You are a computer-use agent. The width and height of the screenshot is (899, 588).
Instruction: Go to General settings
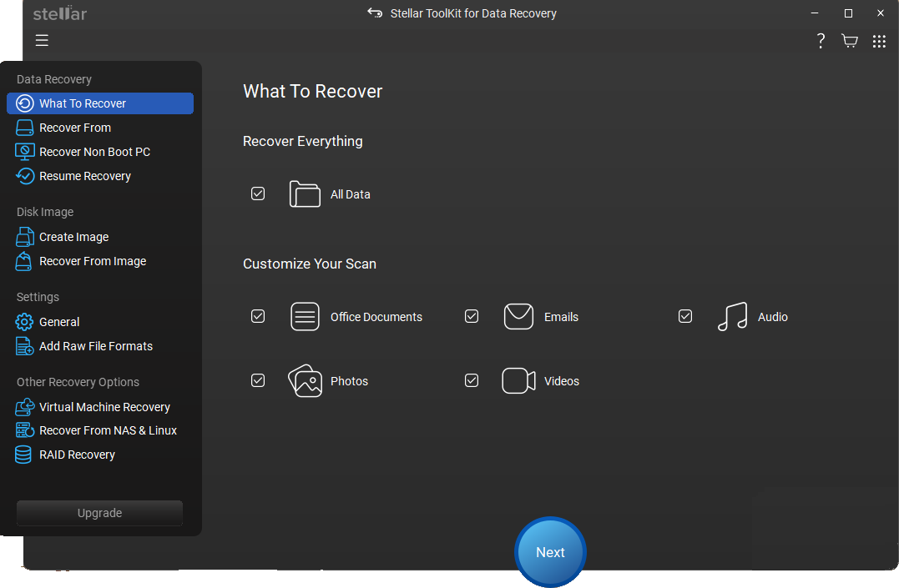[59, 322]
